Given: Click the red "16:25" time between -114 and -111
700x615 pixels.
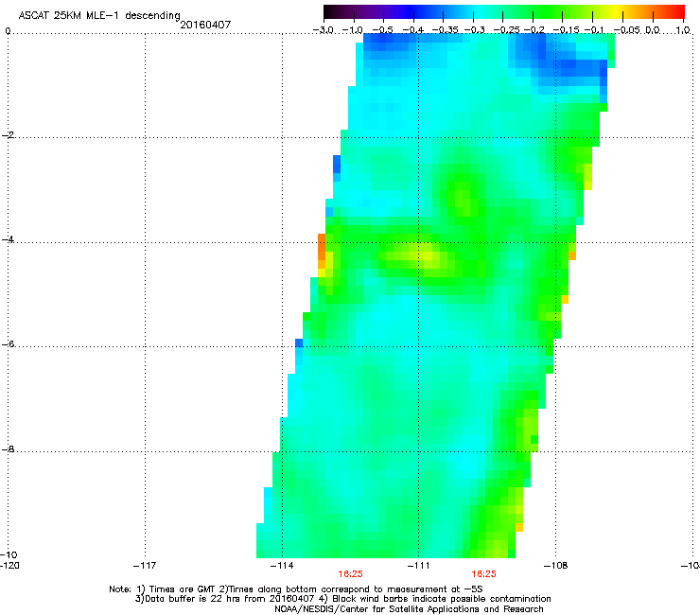Looking at the screenshot, I should click(x=350, y=574).
